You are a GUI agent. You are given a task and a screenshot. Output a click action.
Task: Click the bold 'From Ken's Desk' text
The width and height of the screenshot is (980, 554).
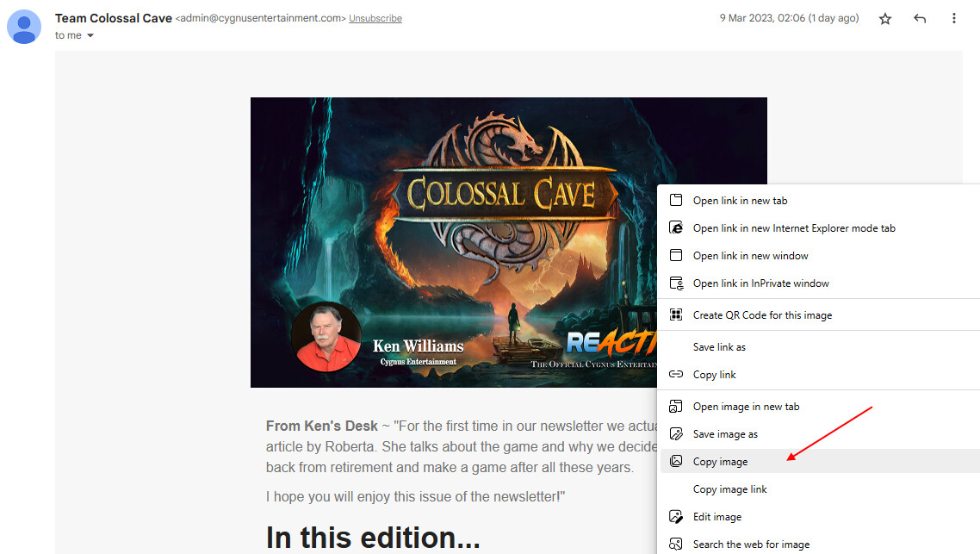(322, 426)
